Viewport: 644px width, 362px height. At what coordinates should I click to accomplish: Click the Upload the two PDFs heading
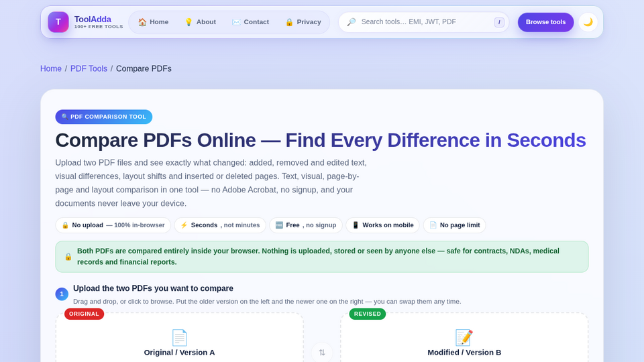(x=153, y=288)
